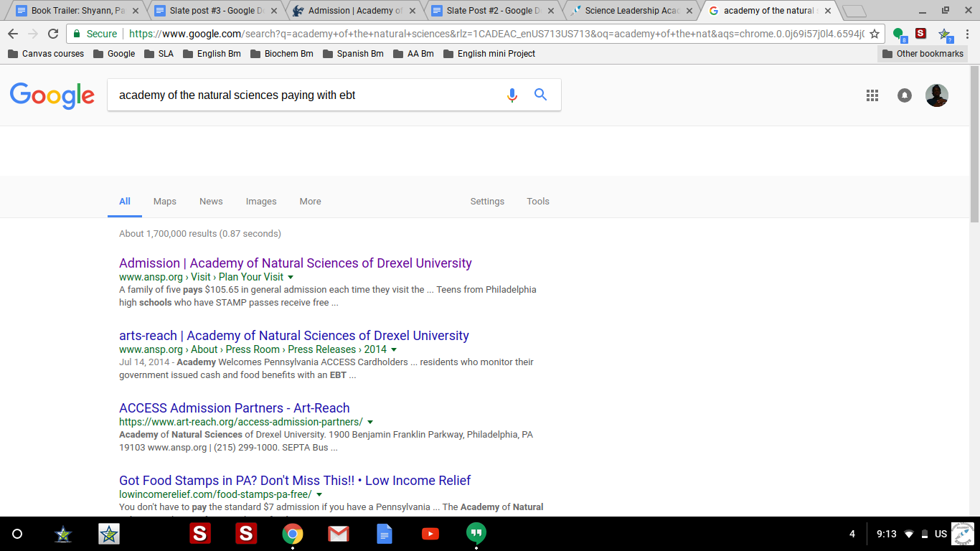Close the Science Leadership Academy tab

tap(689, 11)
